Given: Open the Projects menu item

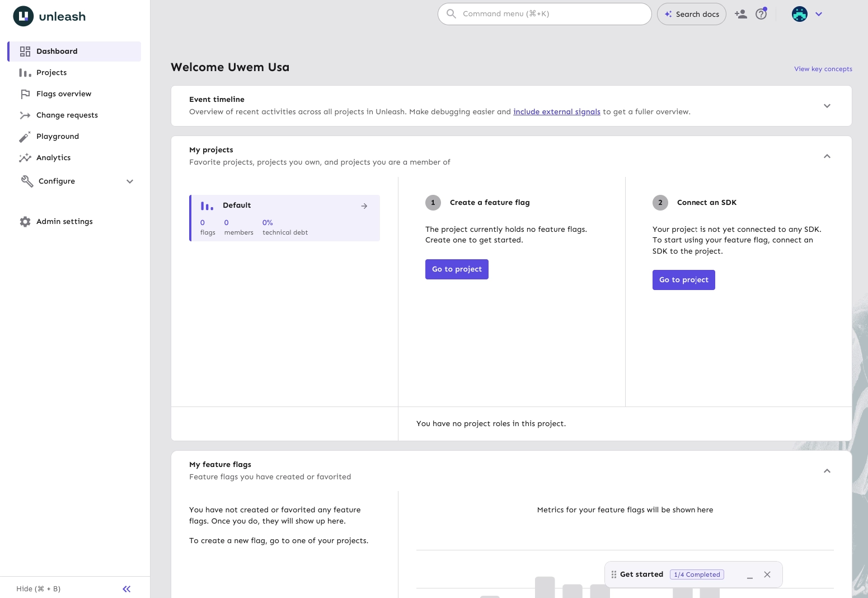Looking at the screenshot, I should point(74,73).
